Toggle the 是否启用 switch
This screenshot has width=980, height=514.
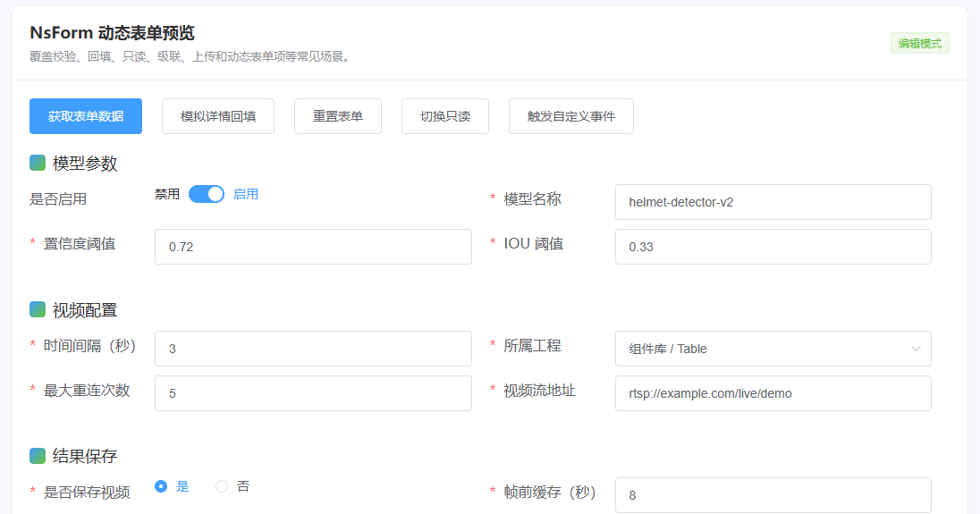click(206, 194)
